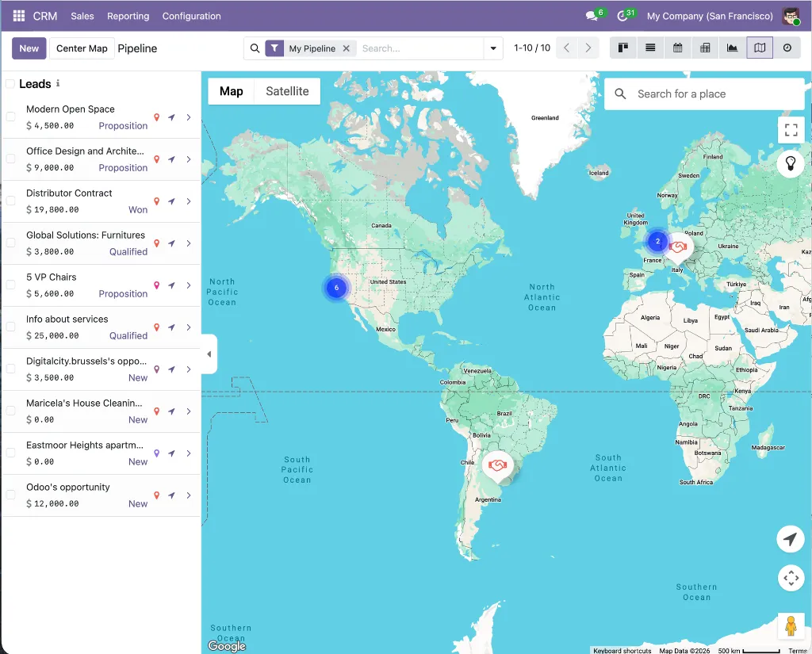Image resolution: width=812 pixels, height=654 pixels.
Task: Check the Distributor Contract checkbox
Action: (10, 201)
